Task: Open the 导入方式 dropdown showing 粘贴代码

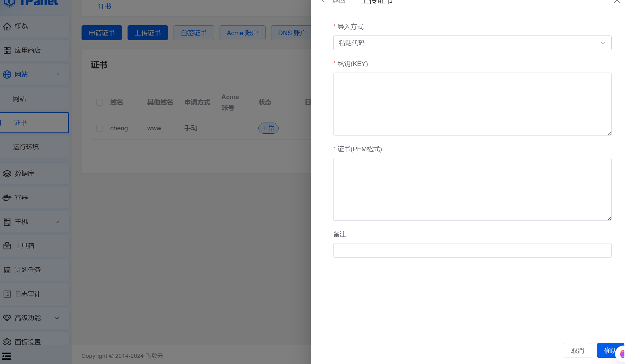Action: (472, 43)
